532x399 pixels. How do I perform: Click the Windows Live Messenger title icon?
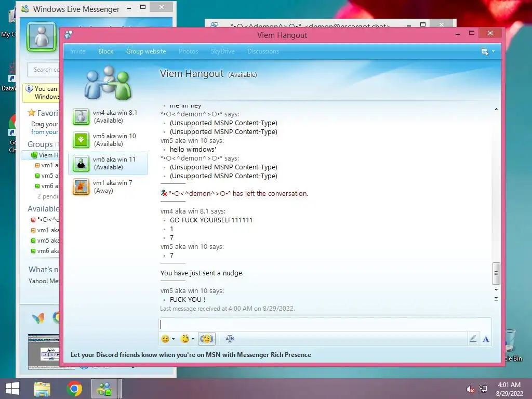click(x=24, y=9)
